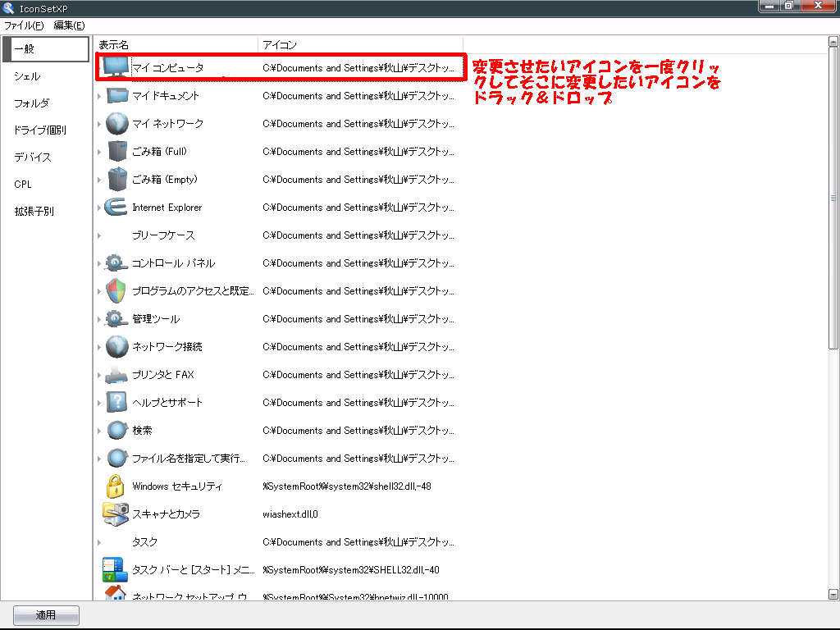Click the 表示名 column header
This screenshot has width=840, height=630.
pos(176,45)
